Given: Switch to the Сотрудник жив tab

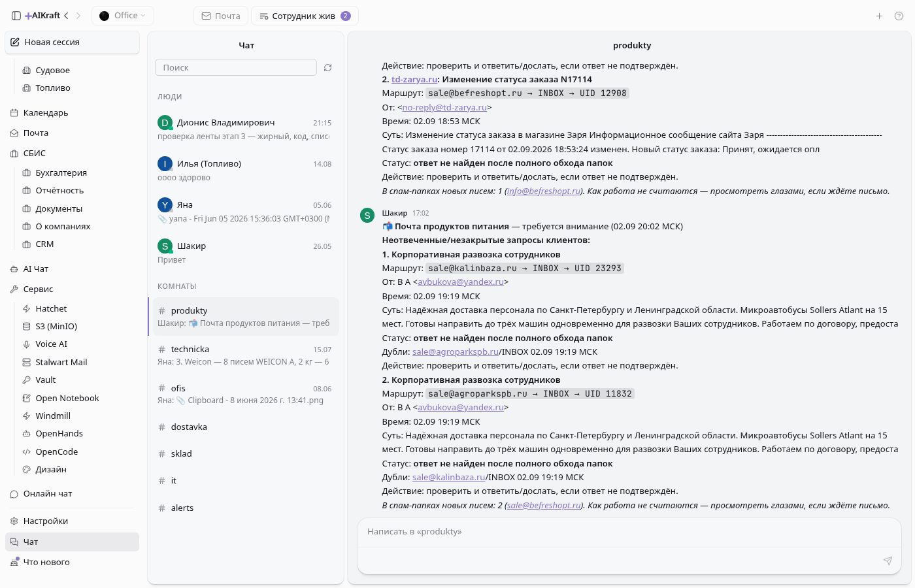Looking at the screenshot, I should click(305, 16).
